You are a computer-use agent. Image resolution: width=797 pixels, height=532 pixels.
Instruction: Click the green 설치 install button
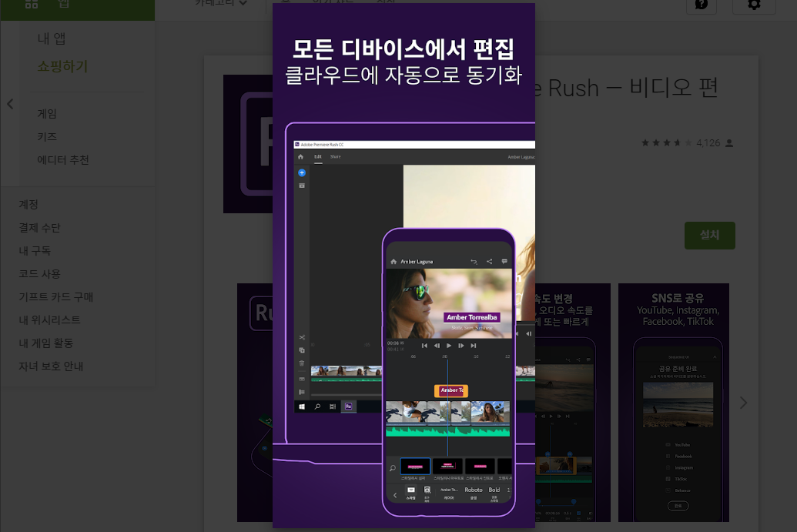click(x=709, y=236)
